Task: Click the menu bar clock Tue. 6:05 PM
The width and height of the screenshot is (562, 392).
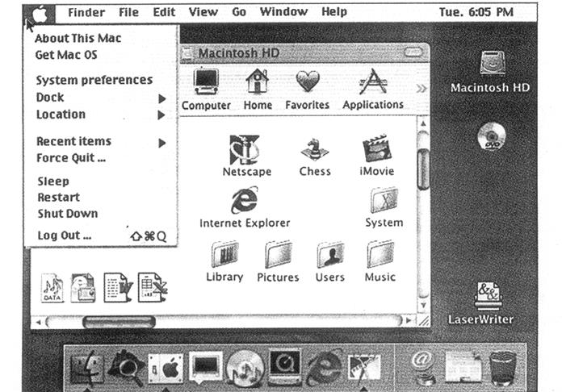Action: 476,12
